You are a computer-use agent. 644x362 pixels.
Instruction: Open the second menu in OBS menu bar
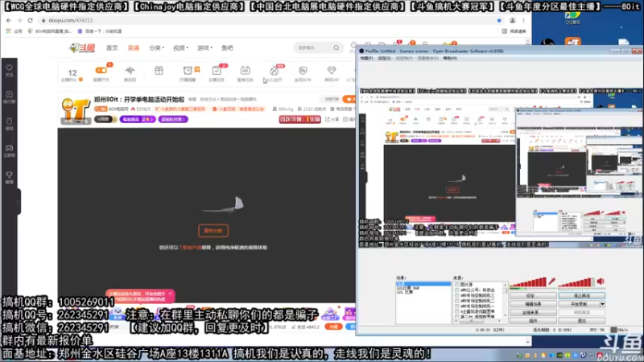click(x=384, y=58)
